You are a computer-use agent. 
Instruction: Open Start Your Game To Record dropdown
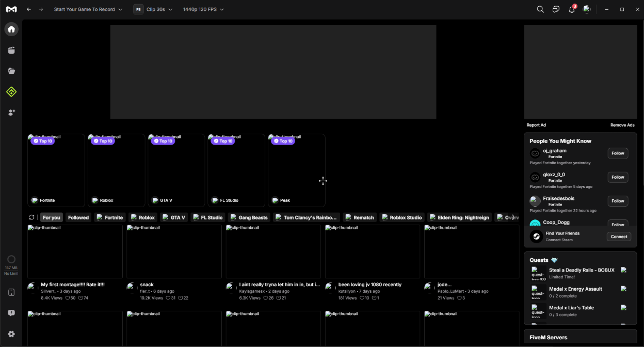click(x=88, y=9)
